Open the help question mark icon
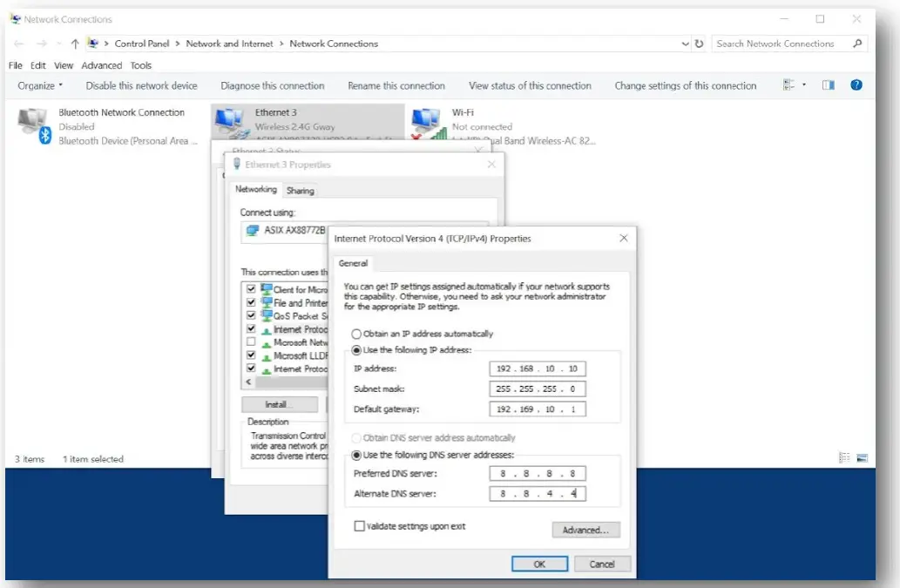The height and width of the screenshot is (588, 900). [856, 85]
